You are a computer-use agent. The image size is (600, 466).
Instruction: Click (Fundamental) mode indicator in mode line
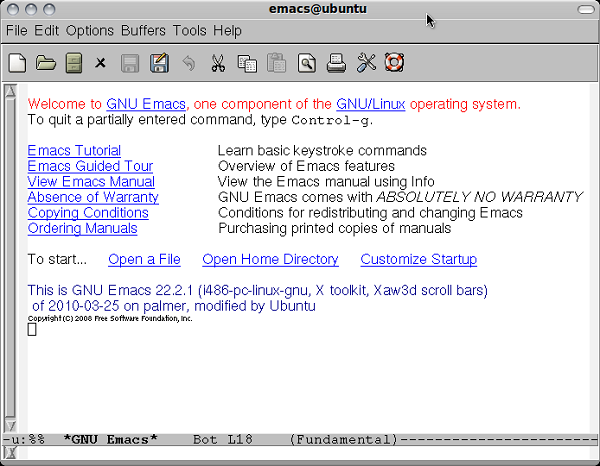click(344, 440)
